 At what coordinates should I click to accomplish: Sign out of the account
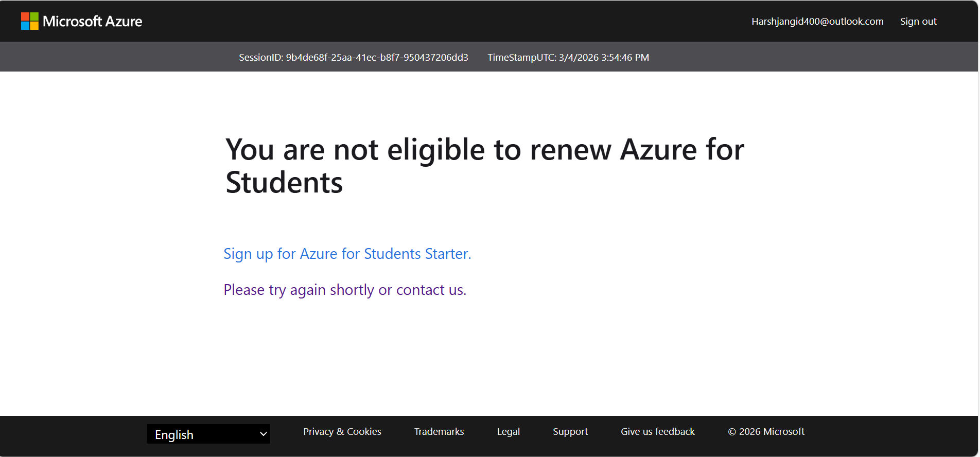tap(918, 22)
